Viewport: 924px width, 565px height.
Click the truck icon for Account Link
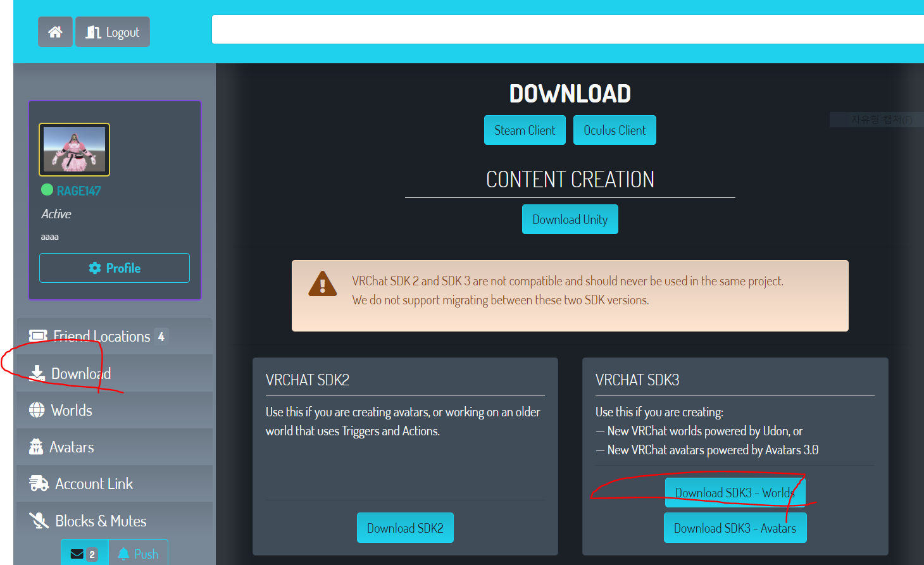click(x=39, y=483)
